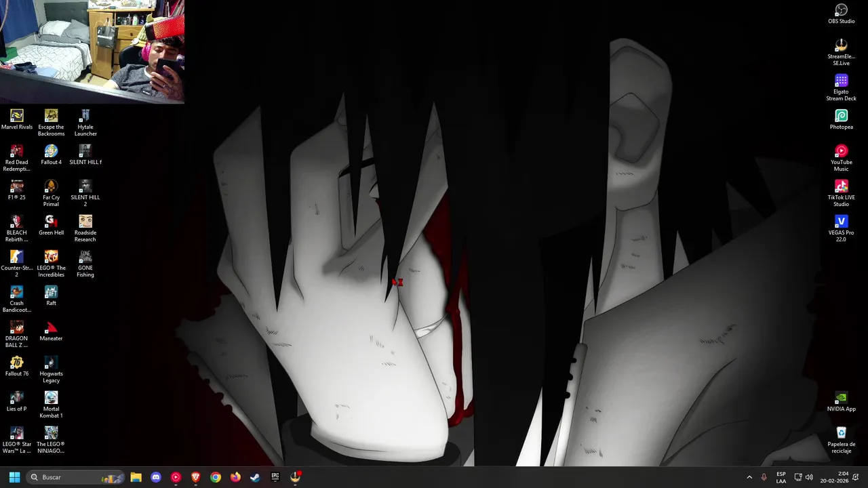
Task: Click the red microphone tray icon
Action: 764,477
